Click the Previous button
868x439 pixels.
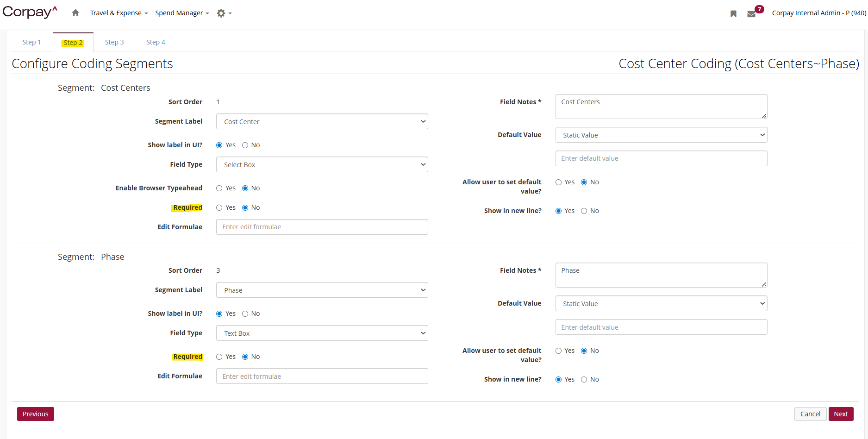(36, 414)
